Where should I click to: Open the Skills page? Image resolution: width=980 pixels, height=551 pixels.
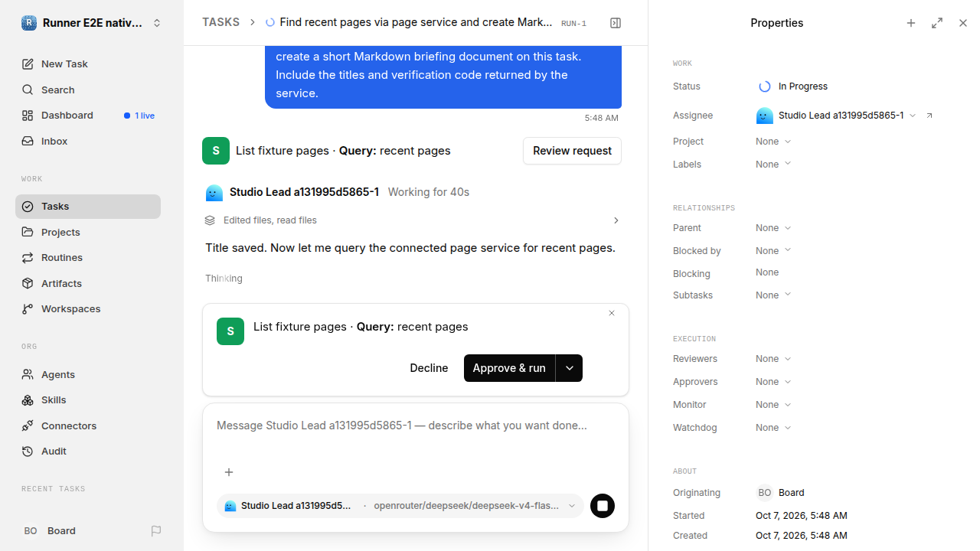(88, 400)
